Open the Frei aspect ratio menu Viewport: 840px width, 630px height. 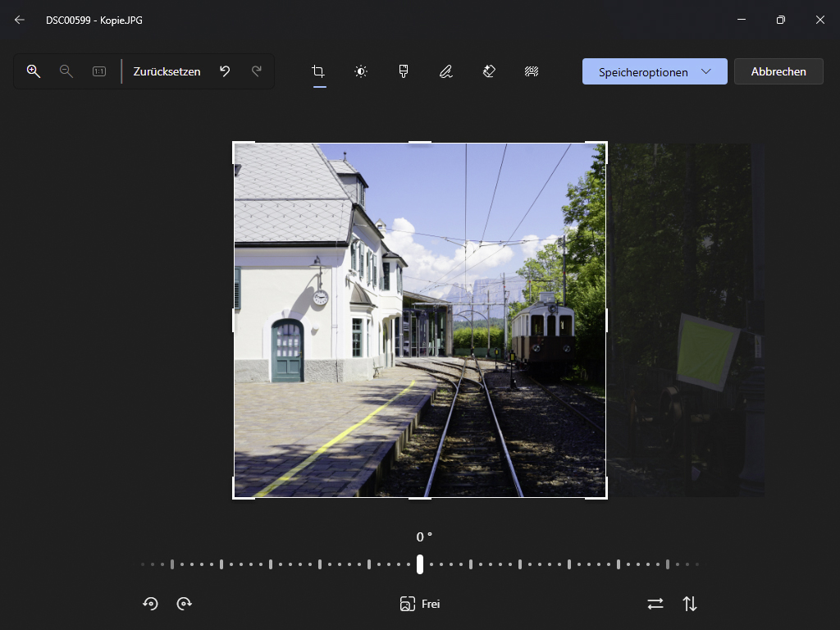coord(420,604)
